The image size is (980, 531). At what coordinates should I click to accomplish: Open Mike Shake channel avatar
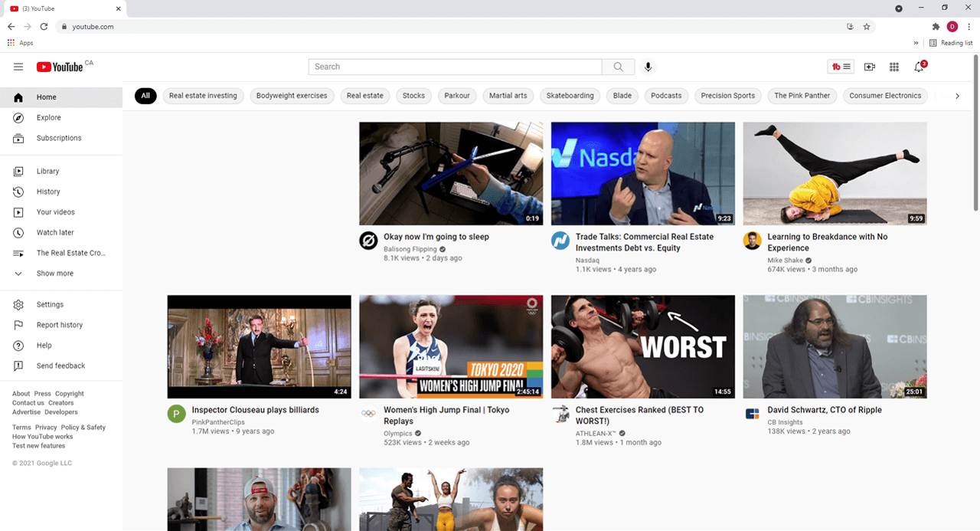(x=752, y=241)
